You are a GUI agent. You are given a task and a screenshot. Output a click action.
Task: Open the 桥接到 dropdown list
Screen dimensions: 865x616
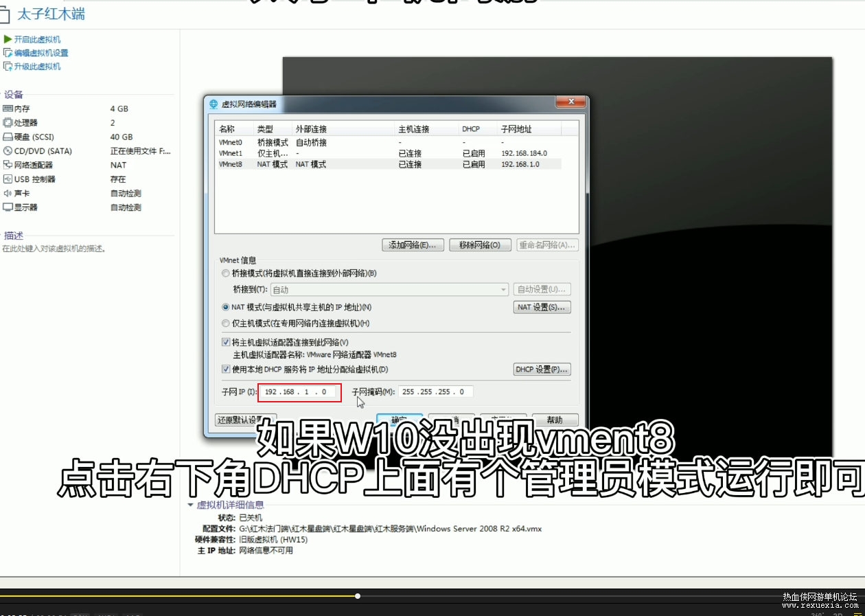pyautogui.click(x=390, y=290)
